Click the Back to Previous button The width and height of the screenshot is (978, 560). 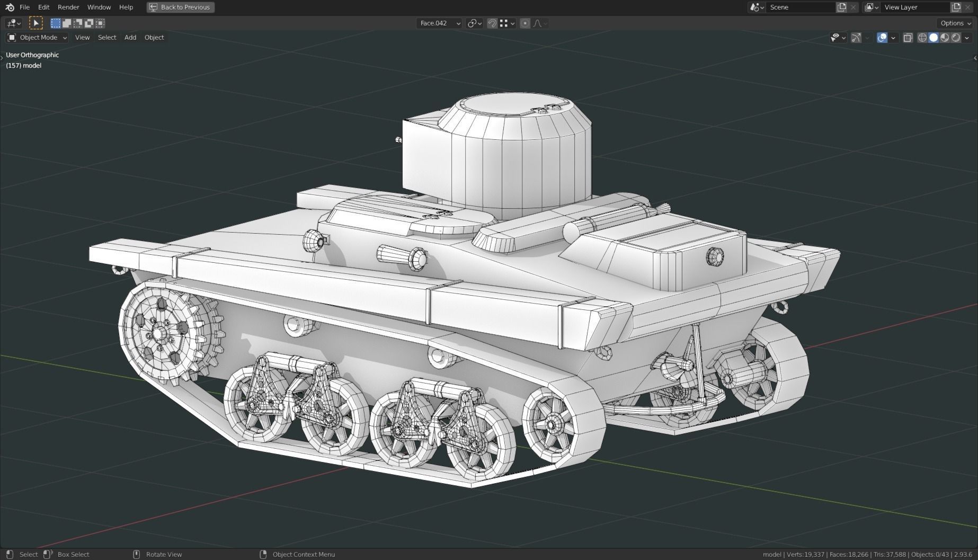181,7
